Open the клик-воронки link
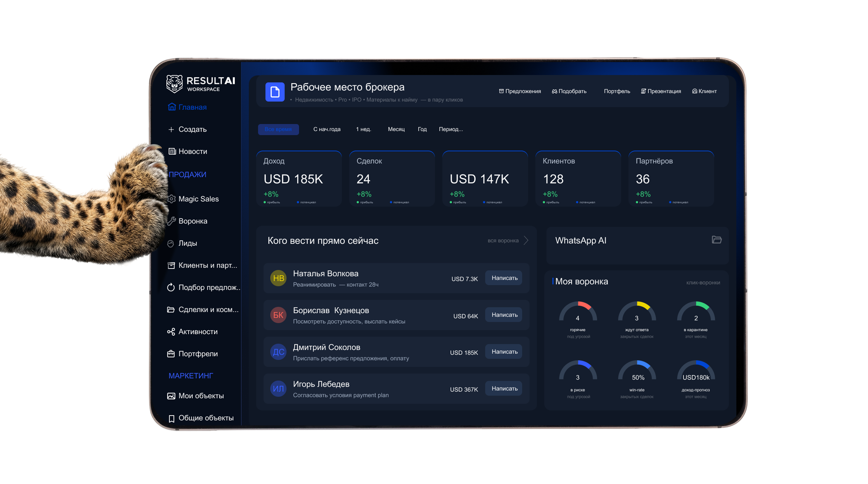 pyautogui.click(x=703, y=283)
